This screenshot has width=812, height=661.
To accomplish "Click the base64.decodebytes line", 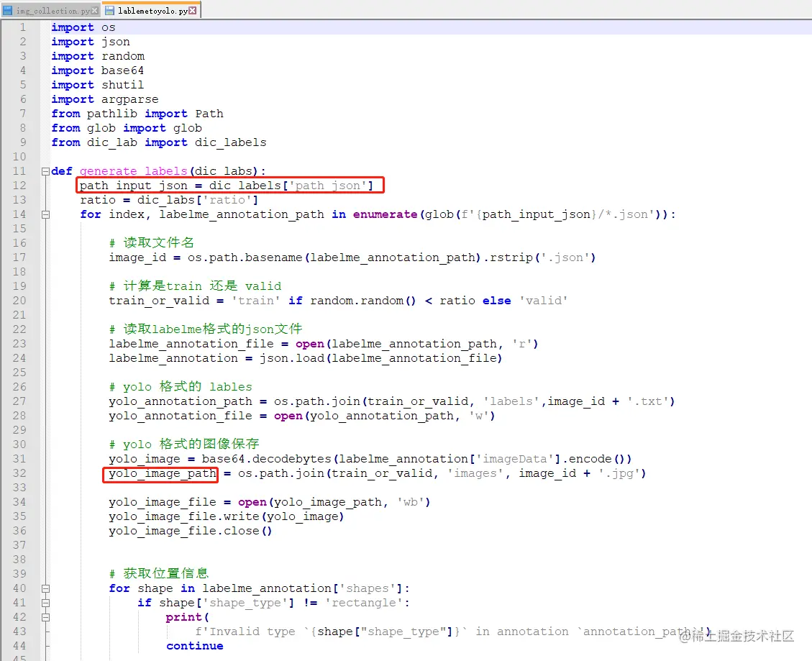I will [370, 459].
